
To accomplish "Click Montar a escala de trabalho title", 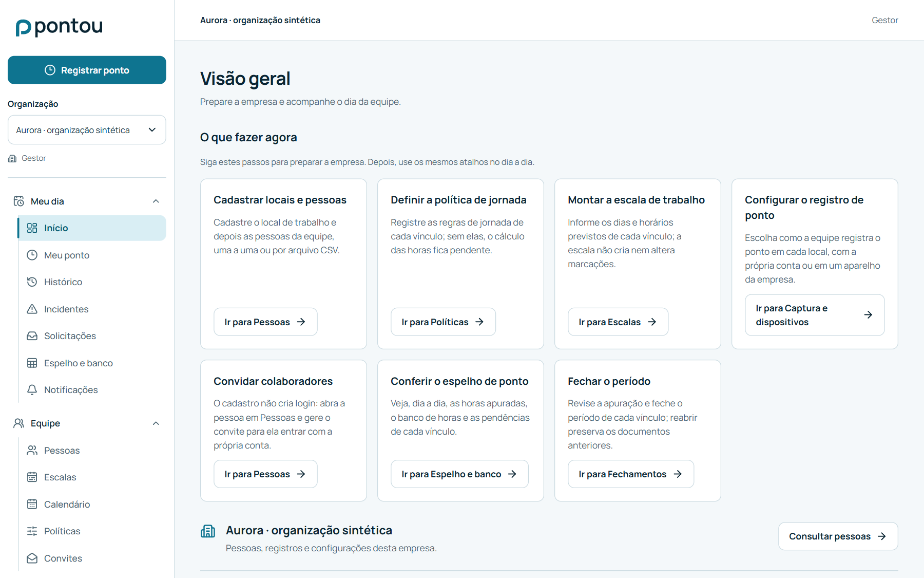I will click(636, 200).
